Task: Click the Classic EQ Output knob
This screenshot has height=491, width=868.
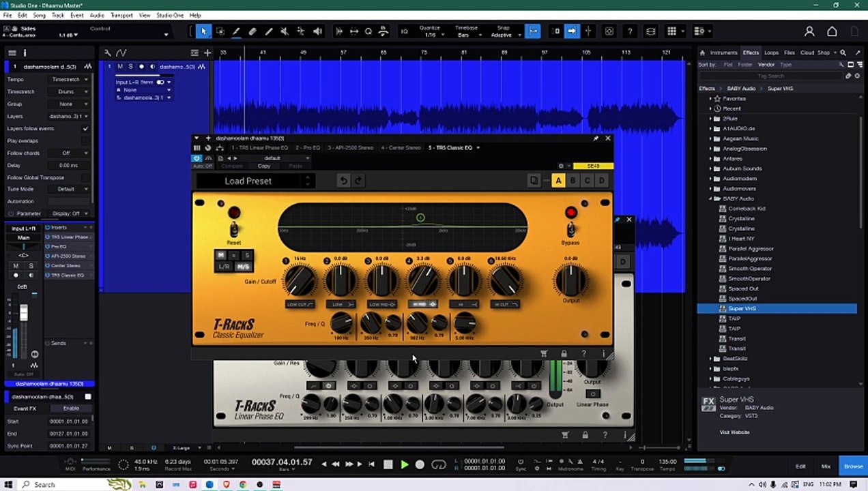Action: (x=570, y=280)
